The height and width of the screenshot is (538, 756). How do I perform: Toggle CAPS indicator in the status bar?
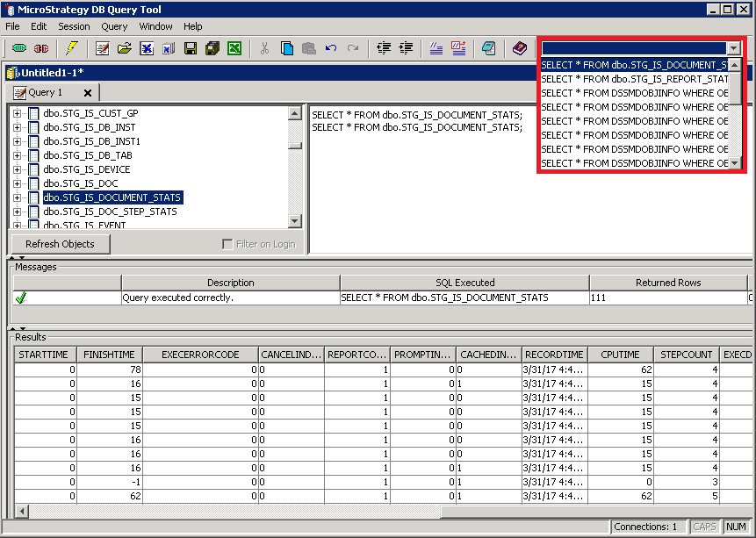tap(704, 527)
